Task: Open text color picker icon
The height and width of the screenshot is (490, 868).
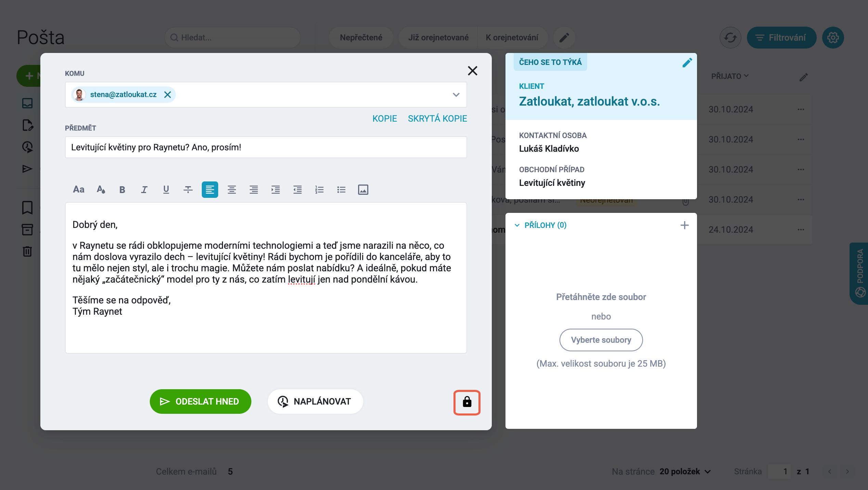Action: 101,189
